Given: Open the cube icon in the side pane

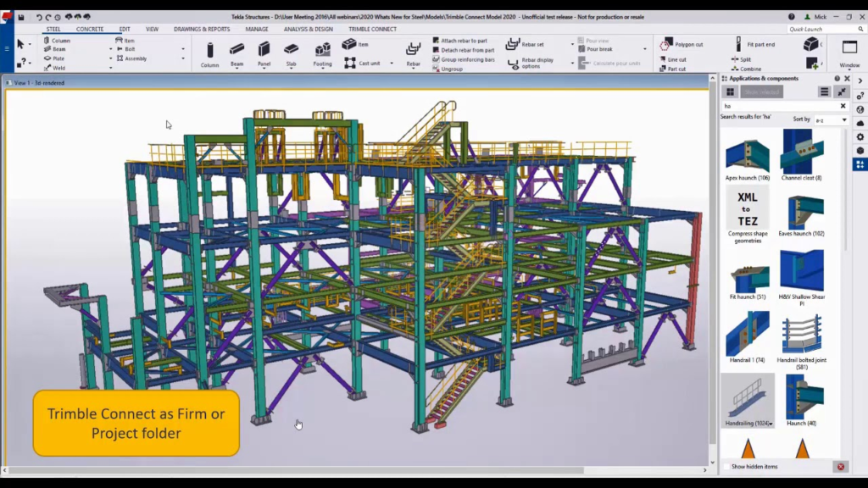Looking at the screenshot, I should (x=860, y=151).
